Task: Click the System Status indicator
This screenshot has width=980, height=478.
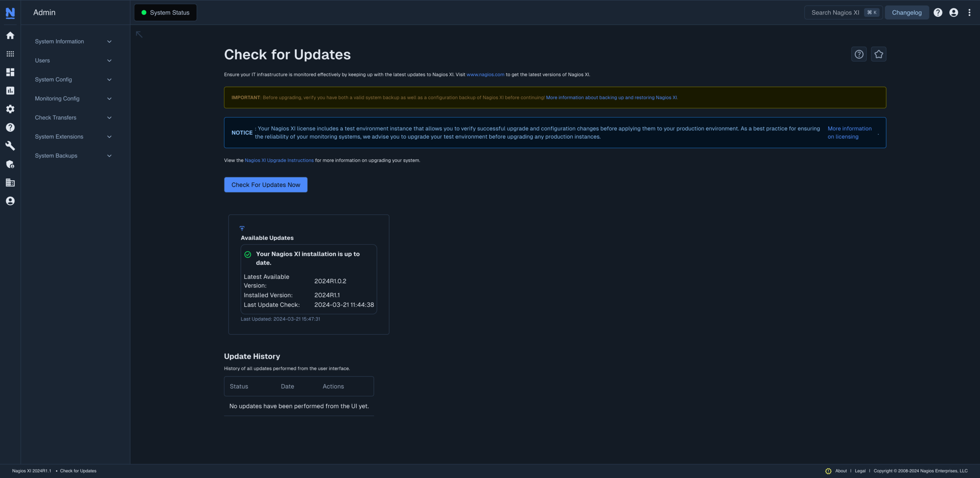Action: click(165, 12)
